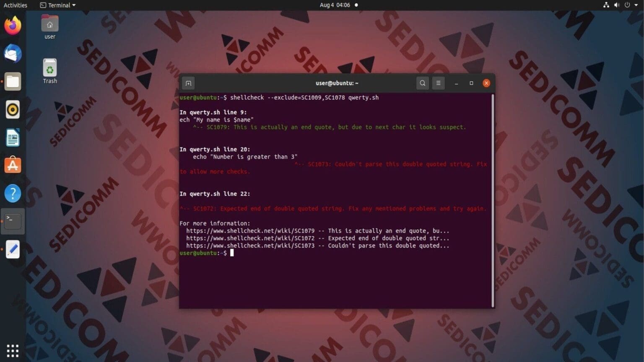Launch LibreOffice Writer from the dock
The height and width of the screenshot is (362, 644).
pyautogui.click(x=13, y=137)
